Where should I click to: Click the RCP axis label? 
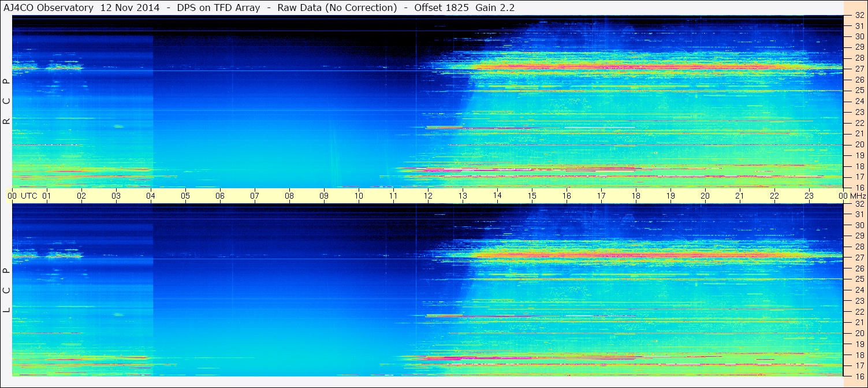pos(7,102)
